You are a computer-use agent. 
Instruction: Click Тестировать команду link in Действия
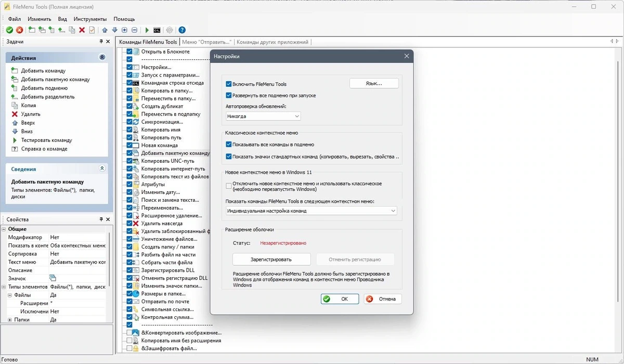coord(46,140)
